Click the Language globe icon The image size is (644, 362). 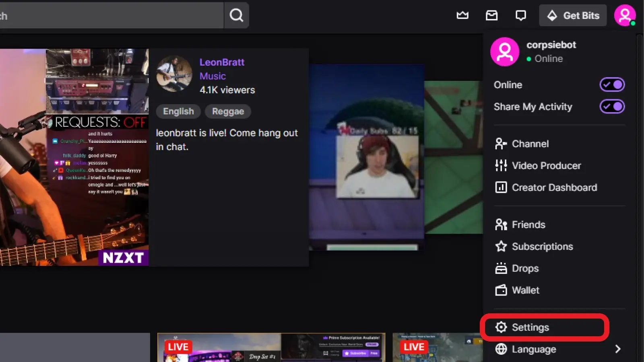(501, 349)
